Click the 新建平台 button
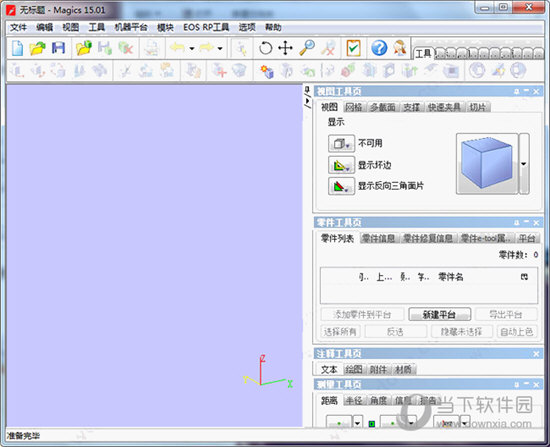 pos(440,314)
